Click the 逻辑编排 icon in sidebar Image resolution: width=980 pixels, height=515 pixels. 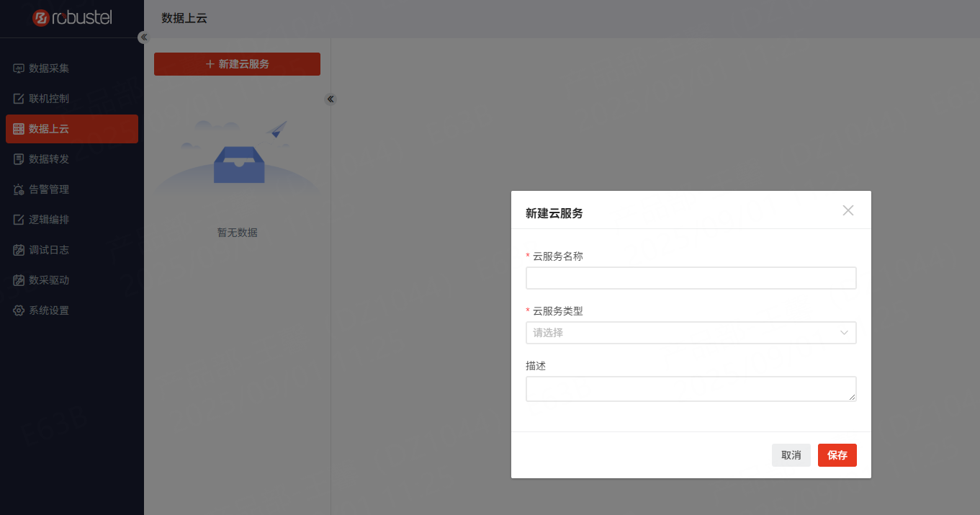tap(19, 220)
